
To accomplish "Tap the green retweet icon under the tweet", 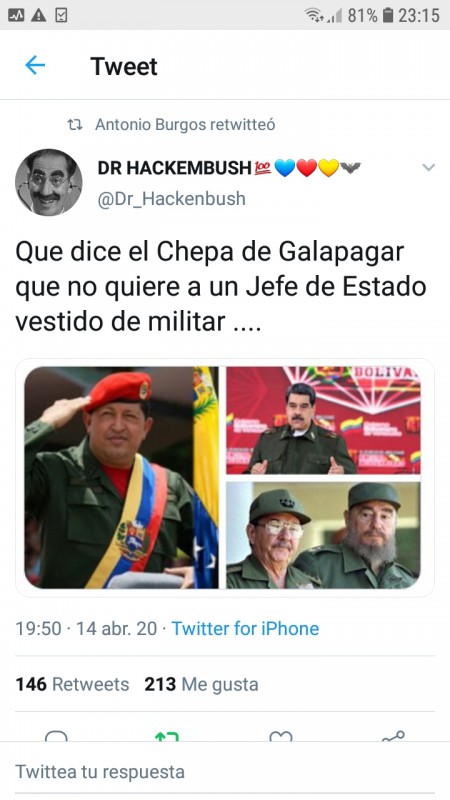I will pos(167,736).
